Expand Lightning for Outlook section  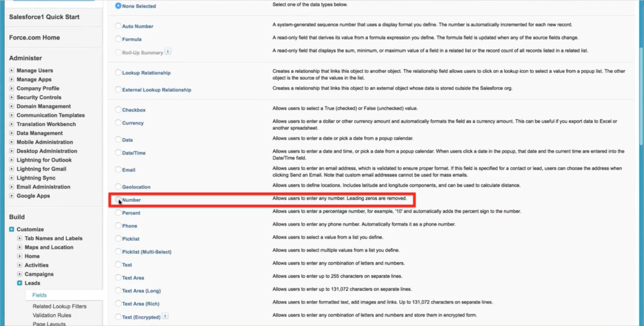coord(12,160)
